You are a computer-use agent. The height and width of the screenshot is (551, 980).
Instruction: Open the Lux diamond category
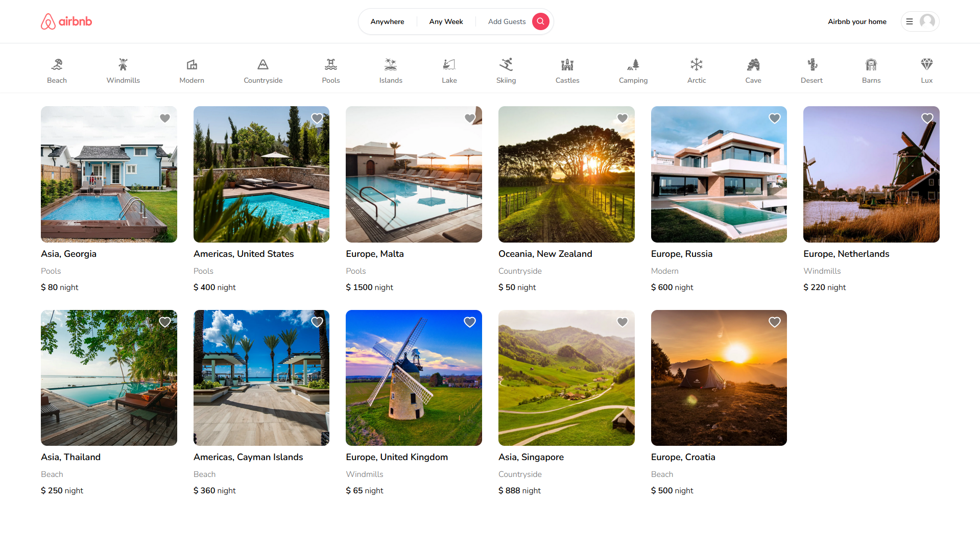click(926, 65)
